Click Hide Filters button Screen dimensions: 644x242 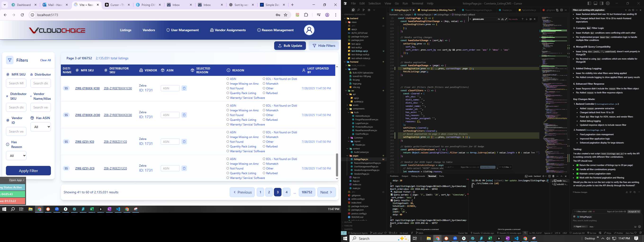point(324,46)
